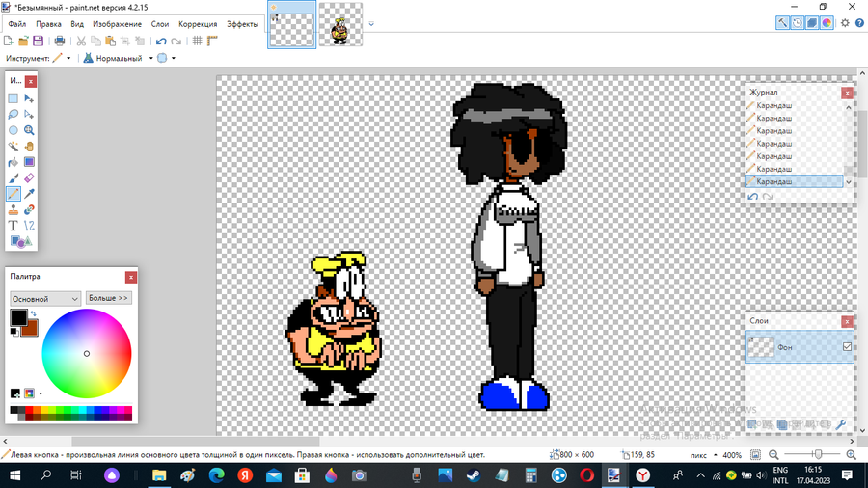Open the Слои menu
Image resolution: width=868 pixels, height=488 pixels.
coord(160,24)
